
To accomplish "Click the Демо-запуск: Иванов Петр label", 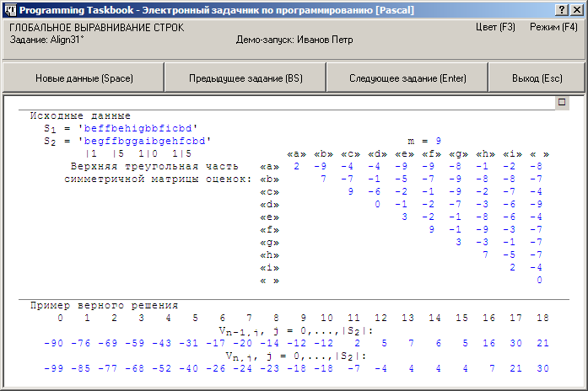I will (295, 40).
